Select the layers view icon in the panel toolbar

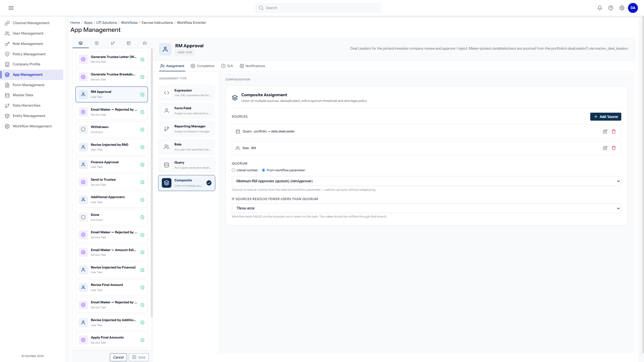[80, 43]
